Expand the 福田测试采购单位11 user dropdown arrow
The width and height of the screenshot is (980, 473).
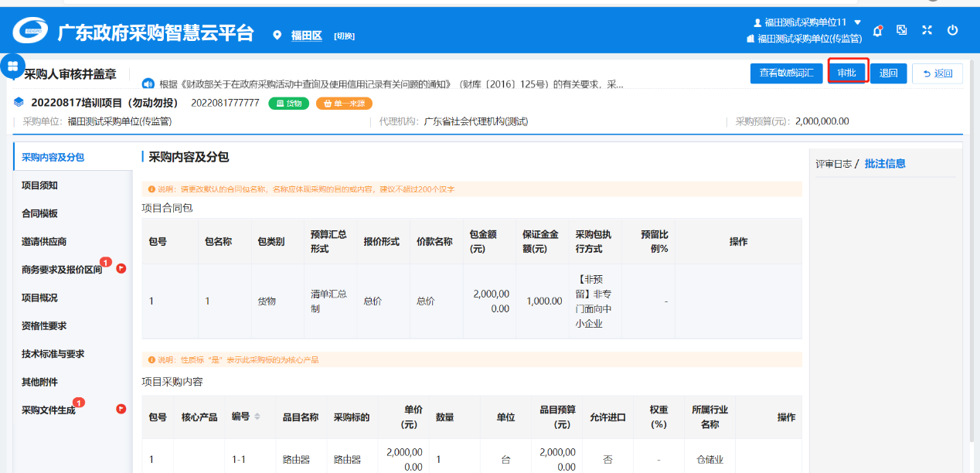coord(857,22)
